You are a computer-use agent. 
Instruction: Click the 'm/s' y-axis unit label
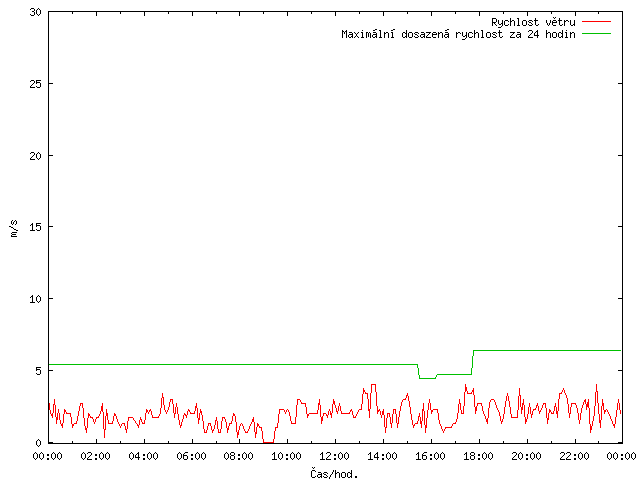[14, 229]
